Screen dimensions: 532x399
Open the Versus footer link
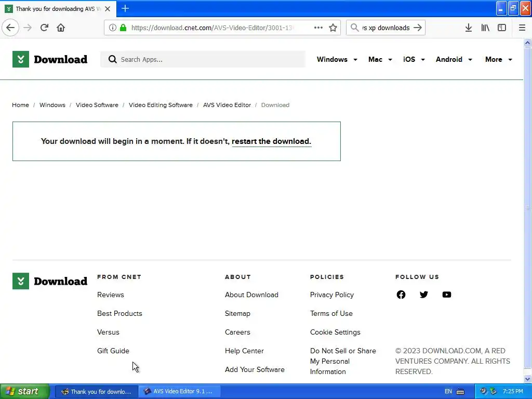coord(108,332)
